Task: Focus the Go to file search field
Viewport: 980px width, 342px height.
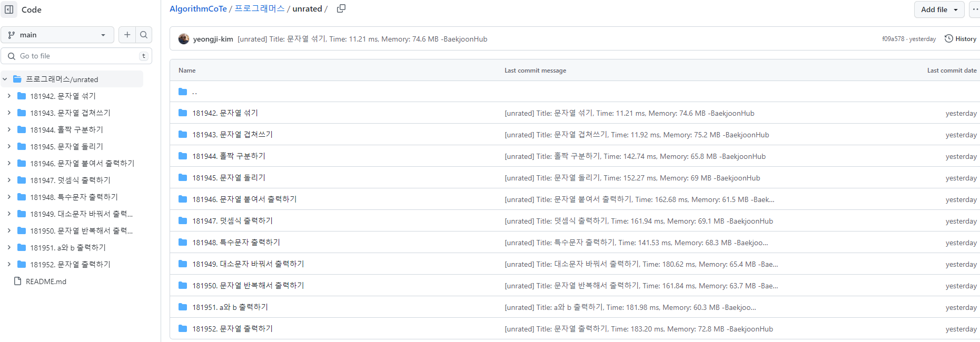Action: tap(76, 56)
